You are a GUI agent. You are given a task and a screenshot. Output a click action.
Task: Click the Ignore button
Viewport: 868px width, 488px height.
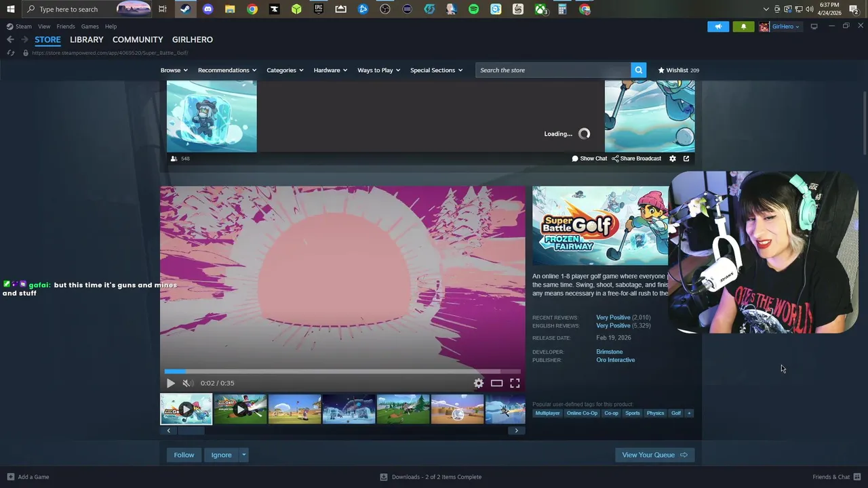pyautogui.click(x=221, y=455)
